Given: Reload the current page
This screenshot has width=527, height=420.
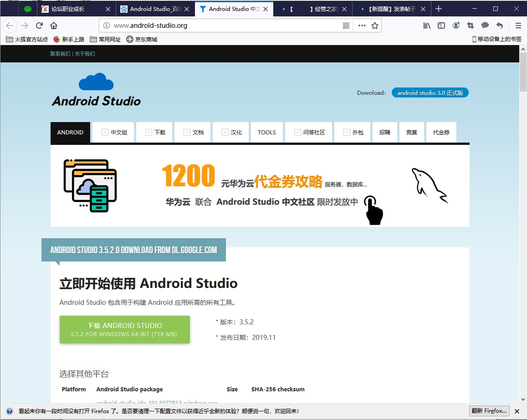Looking at the screenshot, I should [x=39, y=26].
